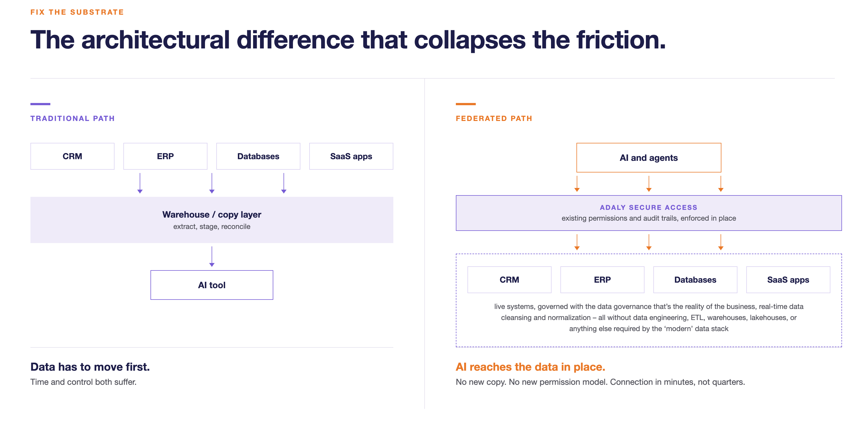This screenshot has width=868, height=423.
Task: Select the SaaS apps box in Traditional Path
Action: point(351,156)
